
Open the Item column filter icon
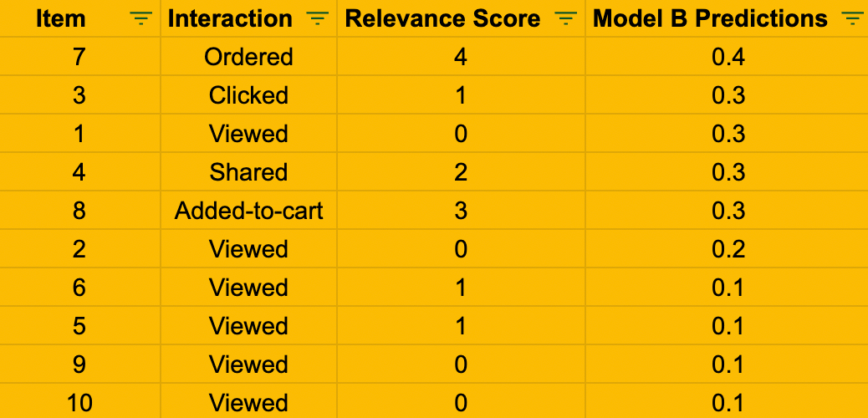[x=140, y=19]
